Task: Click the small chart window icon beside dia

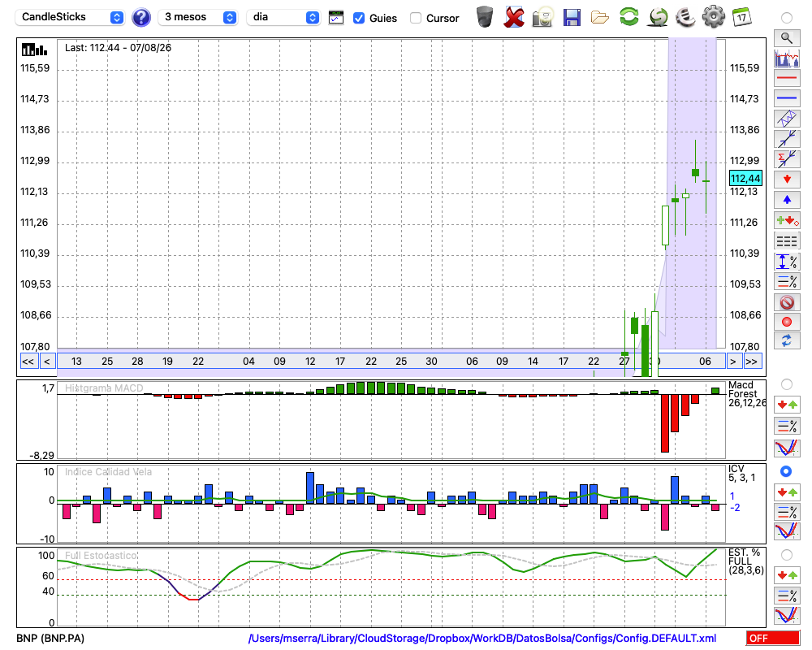Action: click(x=336, y=18)
